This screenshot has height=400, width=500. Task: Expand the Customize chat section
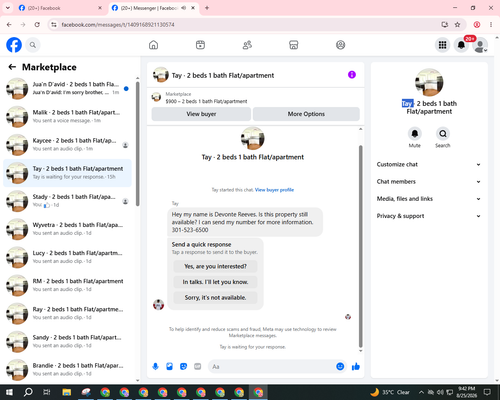[429, 164]
